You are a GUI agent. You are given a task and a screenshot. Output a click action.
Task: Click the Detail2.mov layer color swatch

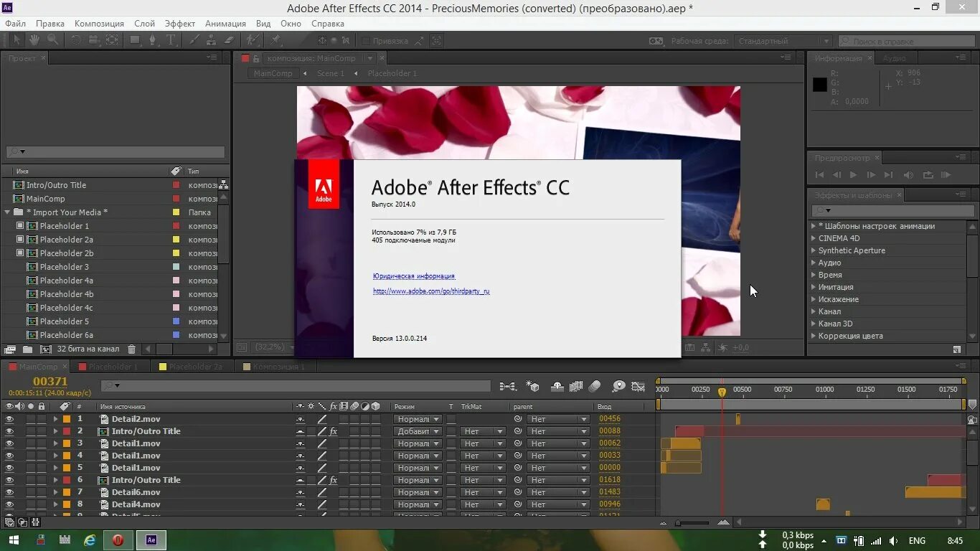(66, 420)
